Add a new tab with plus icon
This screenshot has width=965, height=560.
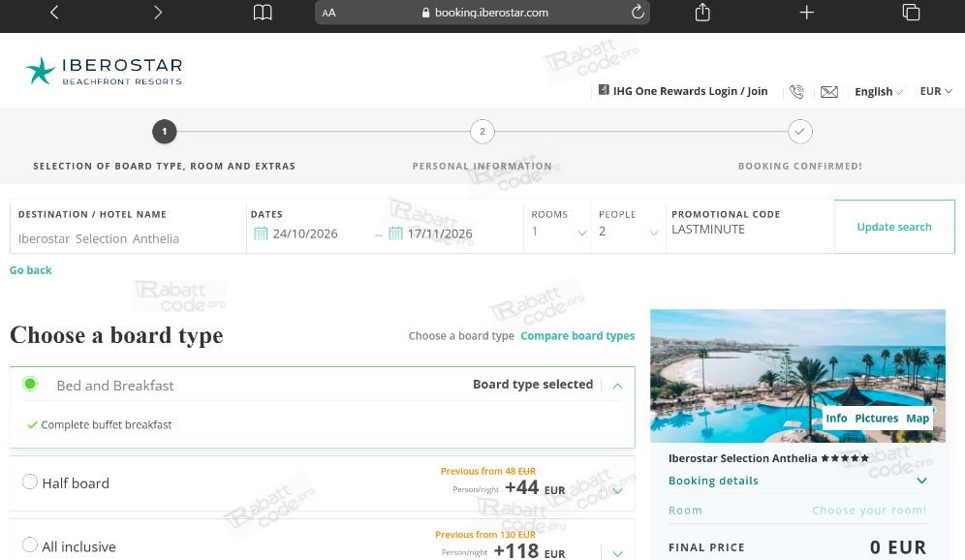pyautogui.click(x=806, y=13)
